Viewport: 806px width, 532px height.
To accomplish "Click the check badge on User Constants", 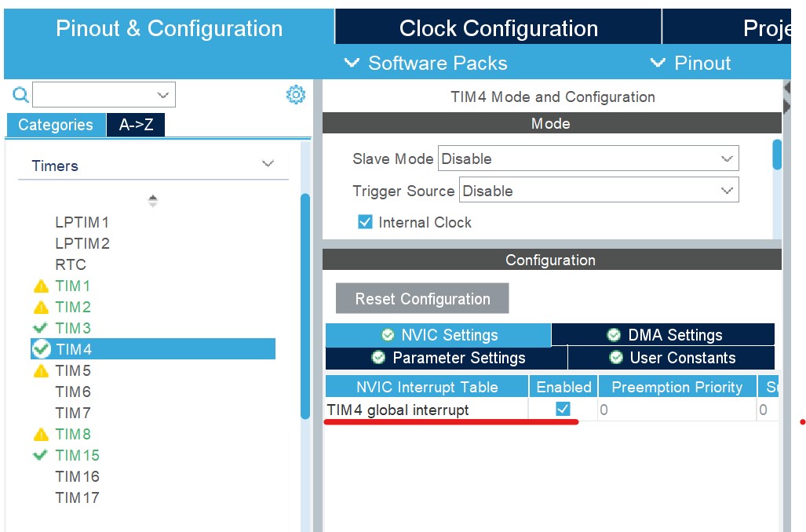I will [615, 357].
